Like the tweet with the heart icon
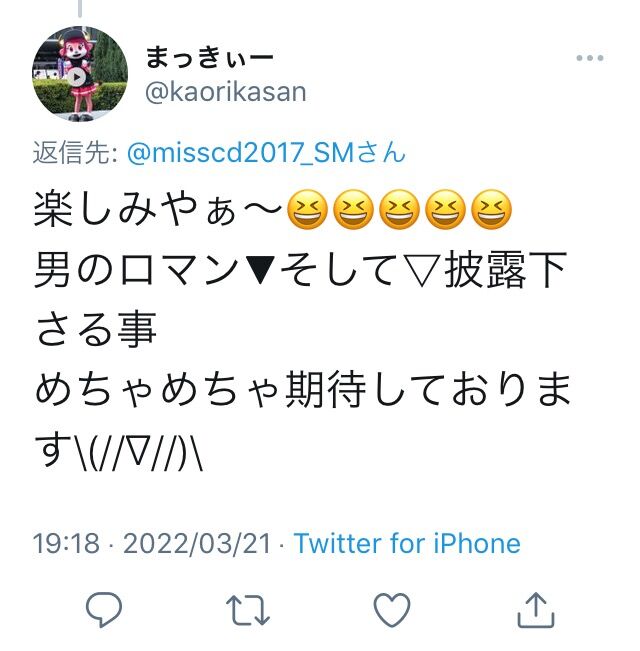 [392, 610]
